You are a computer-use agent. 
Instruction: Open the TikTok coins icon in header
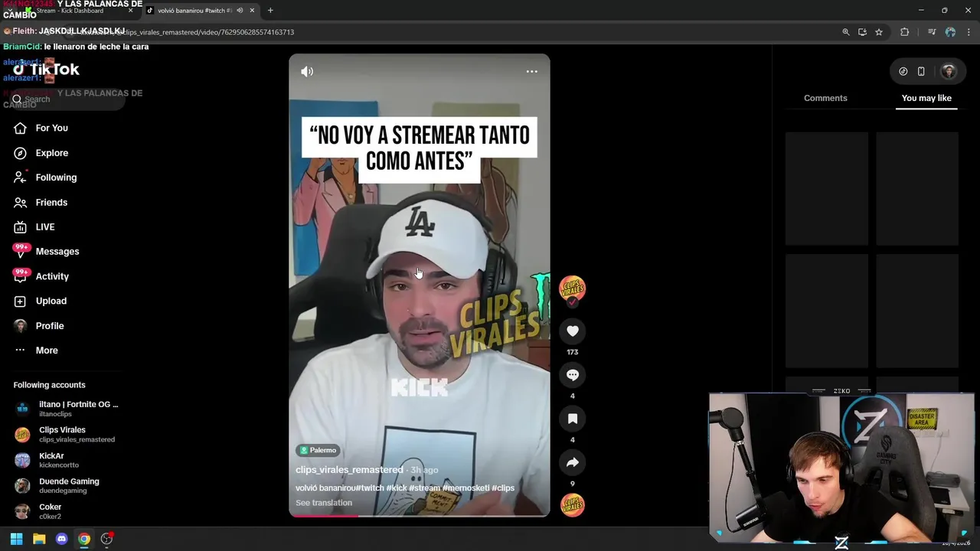click(x=903, y=71)
